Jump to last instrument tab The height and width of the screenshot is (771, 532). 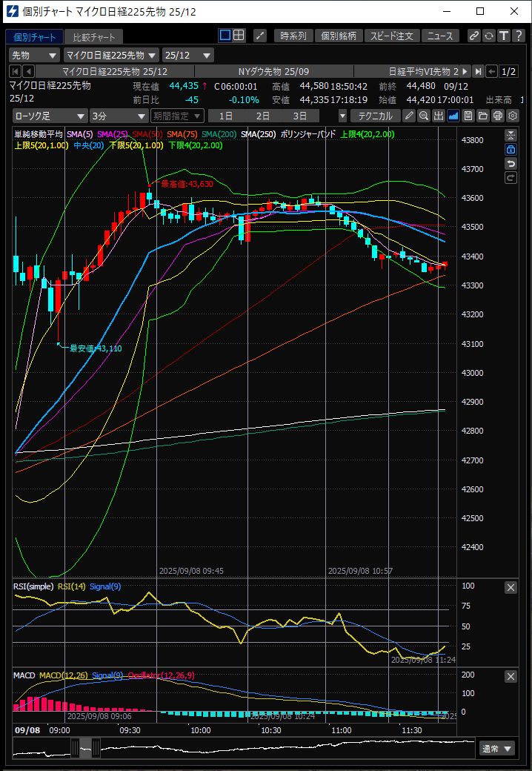(478, 71)
